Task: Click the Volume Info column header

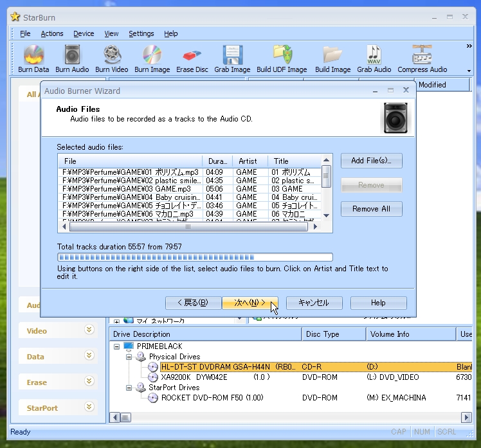Action: pyautogui.click(x=411, y=334)
